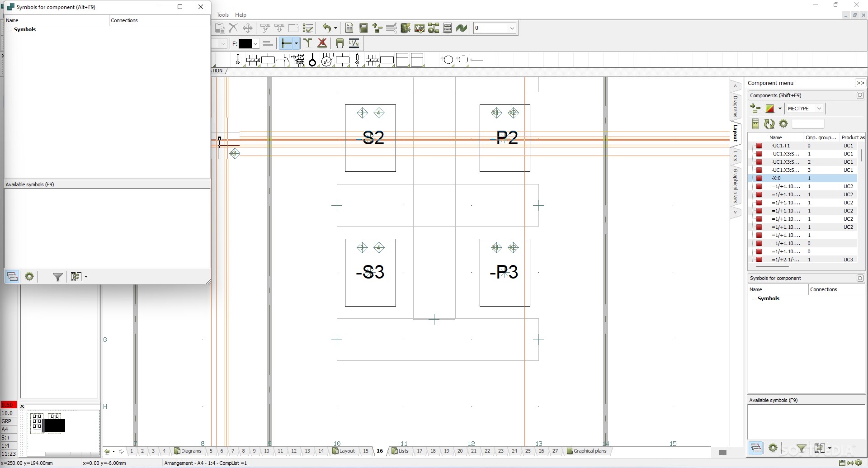The image size is (868, 468).
Task: Switch to the Diagrams side tab
Action: coord(736,106)
